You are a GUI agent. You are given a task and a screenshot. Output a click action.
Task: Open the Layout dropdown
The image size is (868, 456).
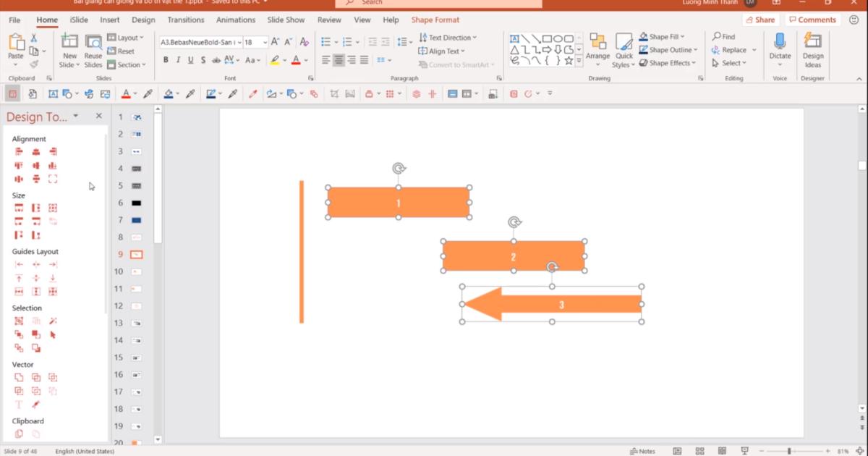126,38
